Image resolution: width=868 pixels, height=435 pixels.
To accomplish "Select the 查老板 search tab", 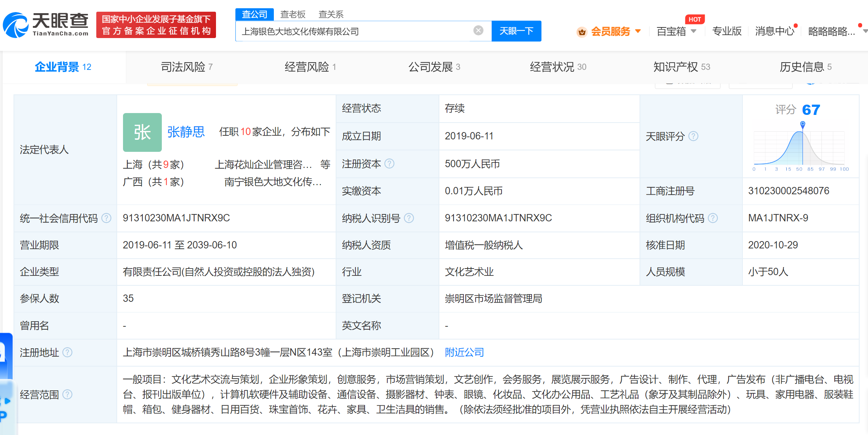I will click(293, 14).
